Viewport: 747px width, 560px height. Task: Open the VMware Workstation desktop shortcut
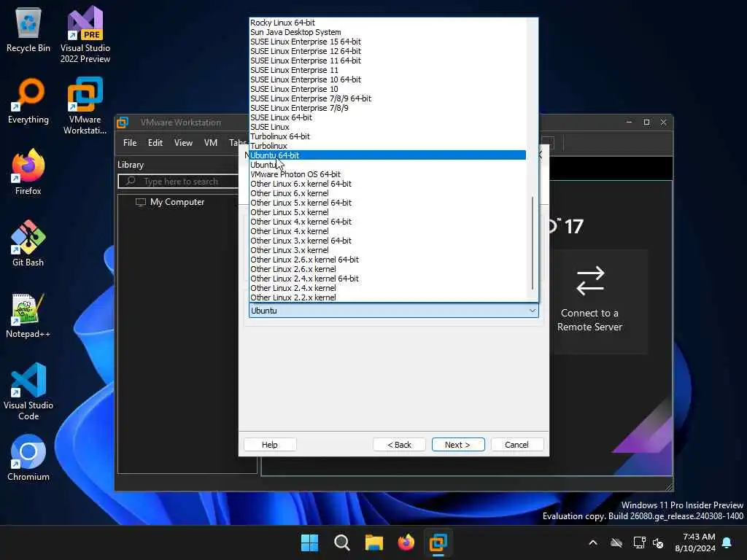pos(85,106)
